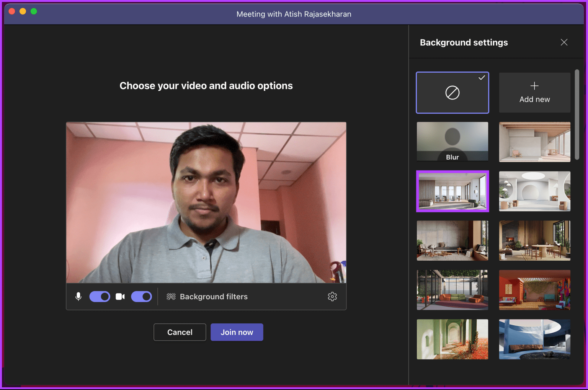Select the no-background (slash) option
The width and height of the screenshot is (588, 390).
click(x=452, y=93)
